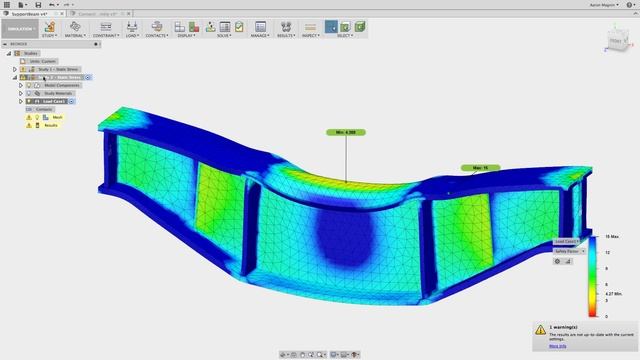
Task: Click the Manage toolbar icon
Action: (260, 27)
